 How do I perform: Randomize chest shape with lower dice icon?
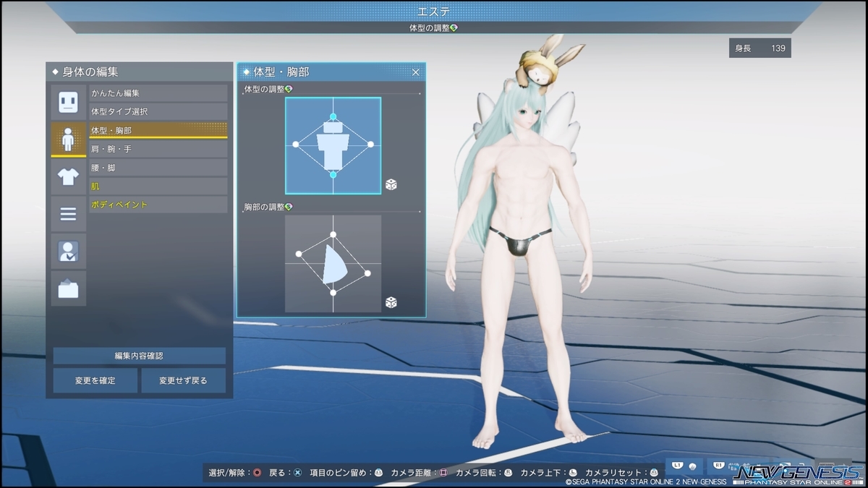pos(391,302)
